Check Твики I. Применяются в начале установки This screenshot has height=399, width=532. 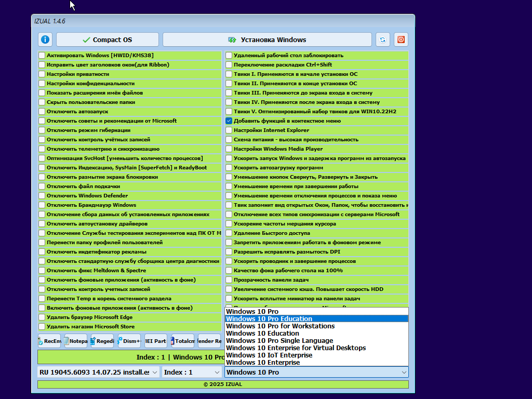click(x=229, y=74)
